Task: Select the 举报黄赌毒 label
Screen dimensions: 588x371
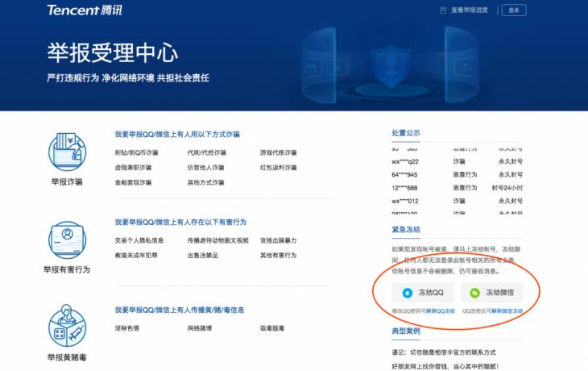Action: coord(67,357)
